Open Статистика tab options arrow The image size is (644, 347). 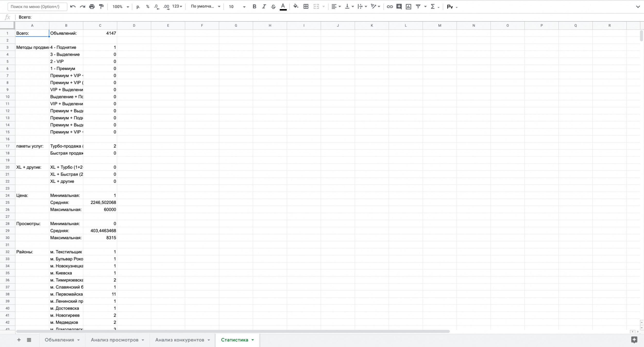point(253,340)
